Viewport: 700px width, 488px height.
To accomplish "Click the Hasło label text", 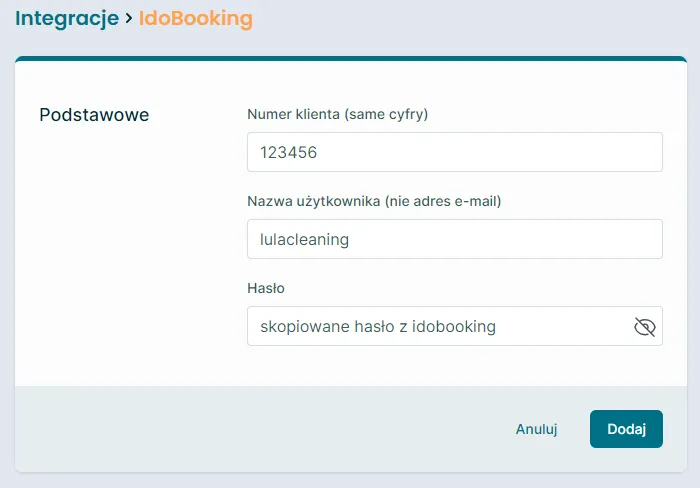I will tap(266, 288).
